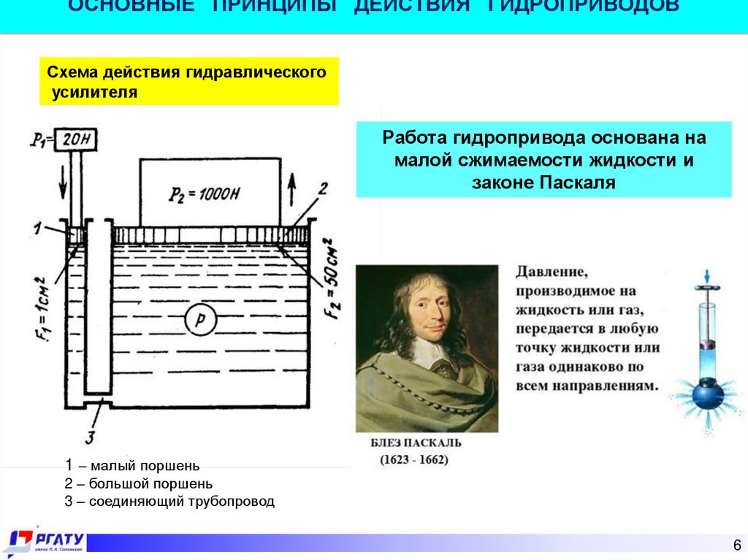Click the upward arrow beside the load
The height and width of the screenshot is (560, 748).
coord(292,189)
